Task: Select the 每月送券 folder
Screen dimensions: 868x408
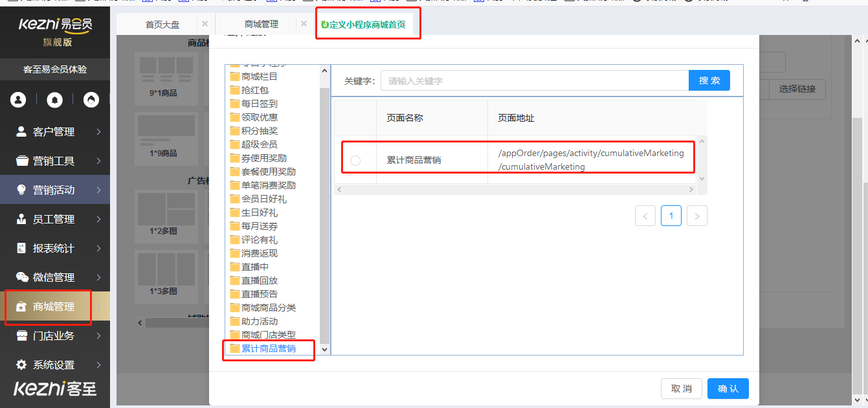Action: [x=254, y=226]
